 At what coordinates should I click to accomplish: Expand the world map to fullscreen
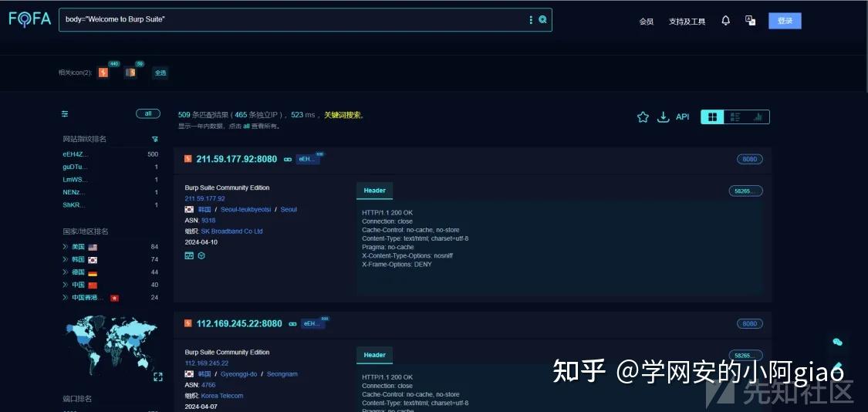point(157,377)
